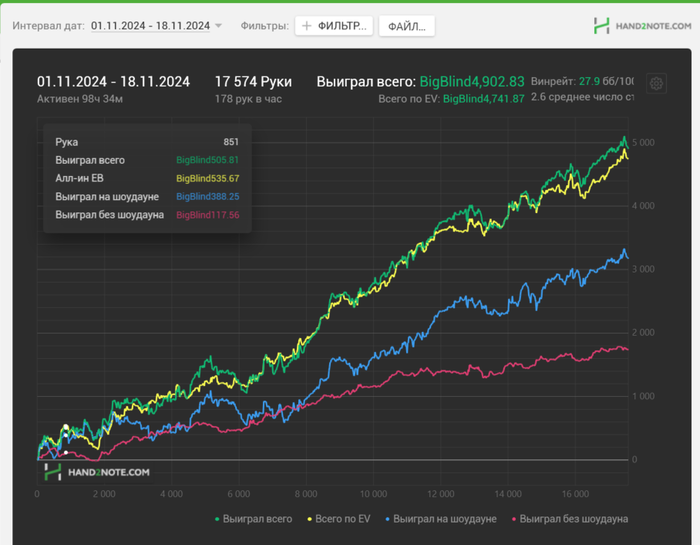This screenshot has width=700, height=545.
Task: Click the '5 000' y-axis label
Action: coord(643,142)
